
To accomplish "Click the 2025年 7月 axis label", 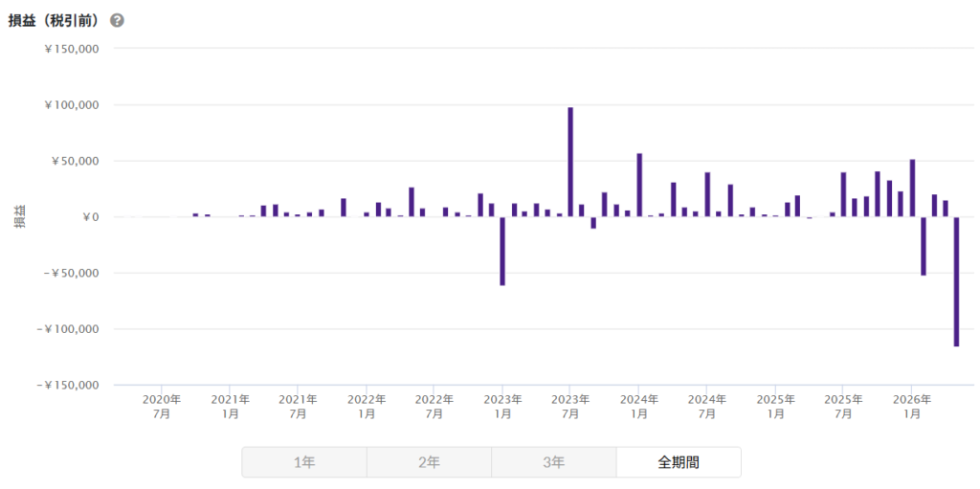I will [x=842, y=406].
